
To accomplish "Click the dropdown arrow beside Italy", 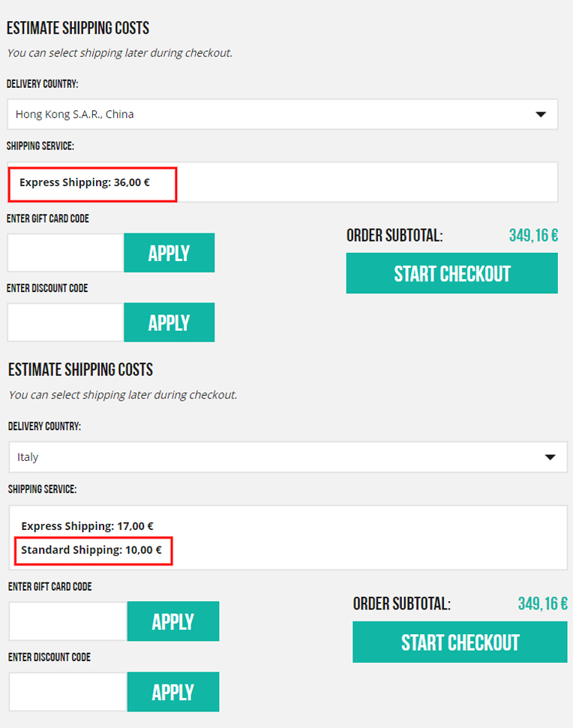I will click(x=550, y=457).
